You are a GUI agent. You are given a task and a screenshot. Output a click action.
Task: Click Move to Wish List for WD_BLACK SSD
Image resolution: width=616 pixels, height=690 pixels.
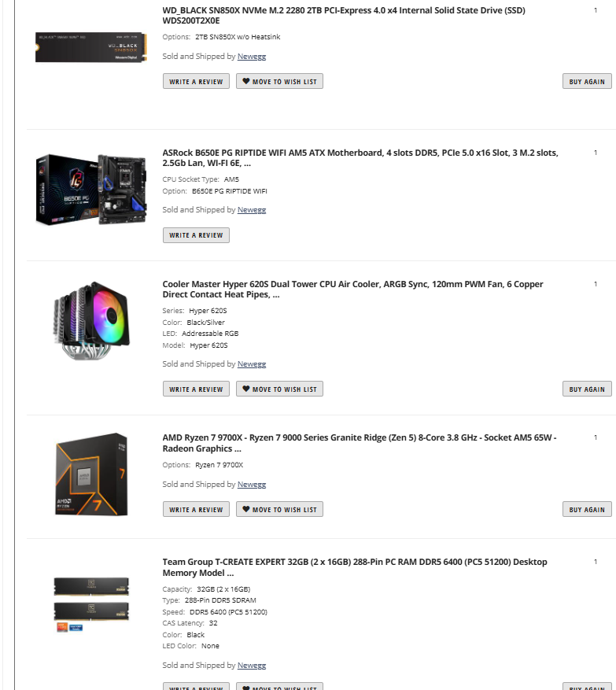pyautogui.click(x=279, y=81)
